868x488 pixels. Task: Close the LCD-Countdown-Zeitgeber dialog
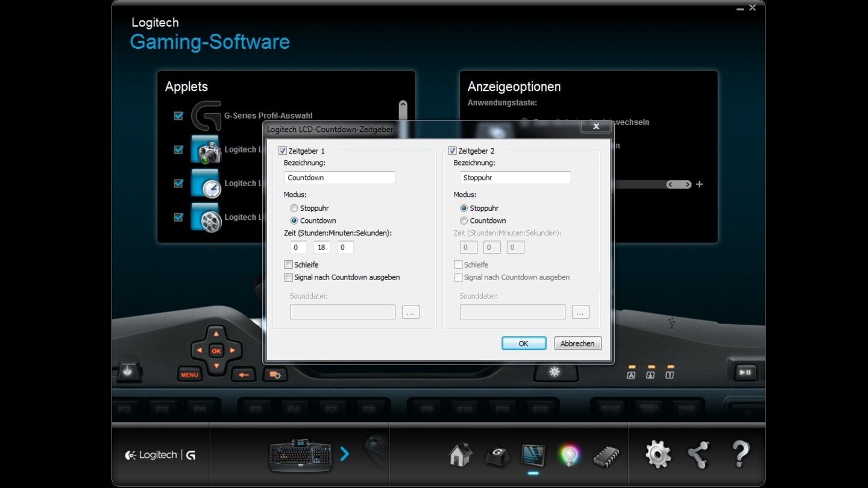point(596,126)
